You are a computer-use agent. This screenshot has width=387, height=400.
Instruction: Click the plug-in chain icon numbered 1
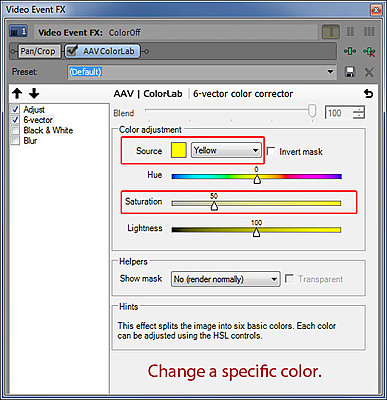pyautogui.click(x=18, y=32)
